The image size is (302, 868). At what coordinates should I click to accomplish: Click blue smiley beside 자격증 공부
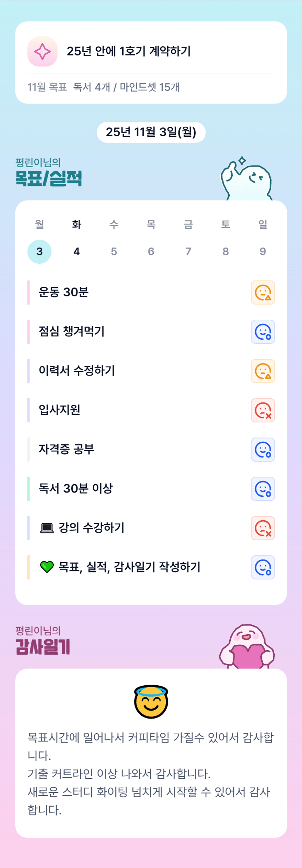tap(263, 450)
